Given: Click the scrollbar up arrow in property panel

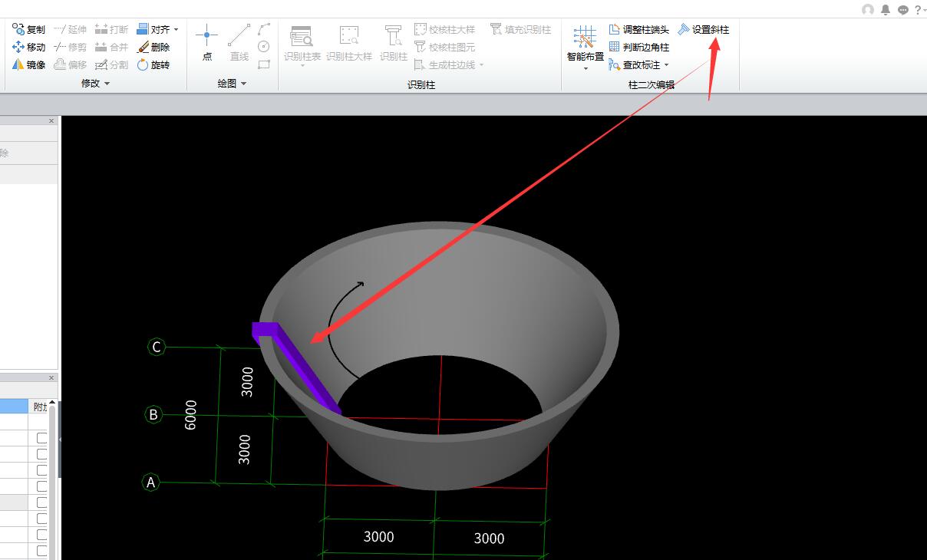Looking at the screenshot, I should pyautogui.click(x=53, y=403).
